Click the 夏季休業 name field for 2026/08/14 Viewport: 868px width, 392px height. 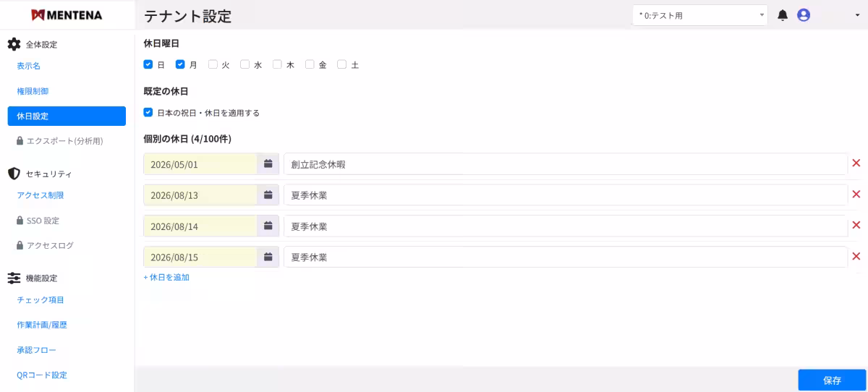(566, 226)
